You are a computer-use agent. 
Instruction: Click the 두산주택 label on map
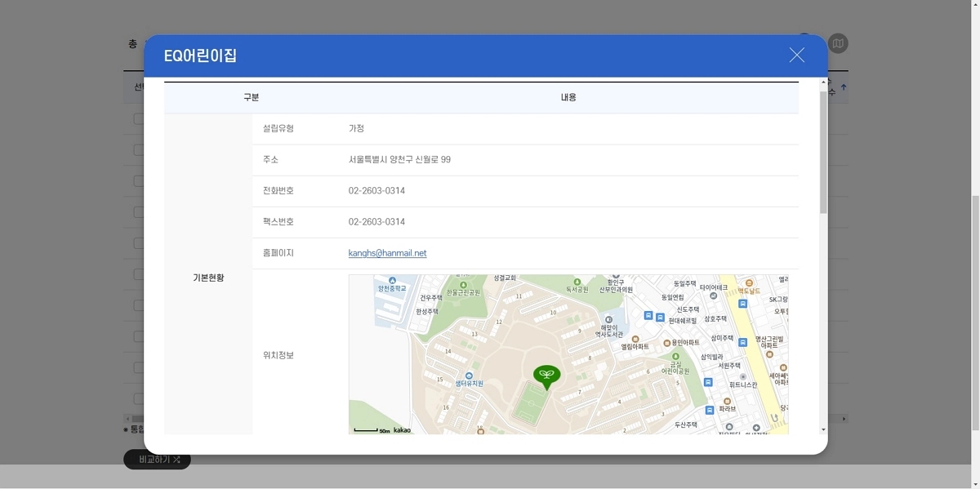686,425
